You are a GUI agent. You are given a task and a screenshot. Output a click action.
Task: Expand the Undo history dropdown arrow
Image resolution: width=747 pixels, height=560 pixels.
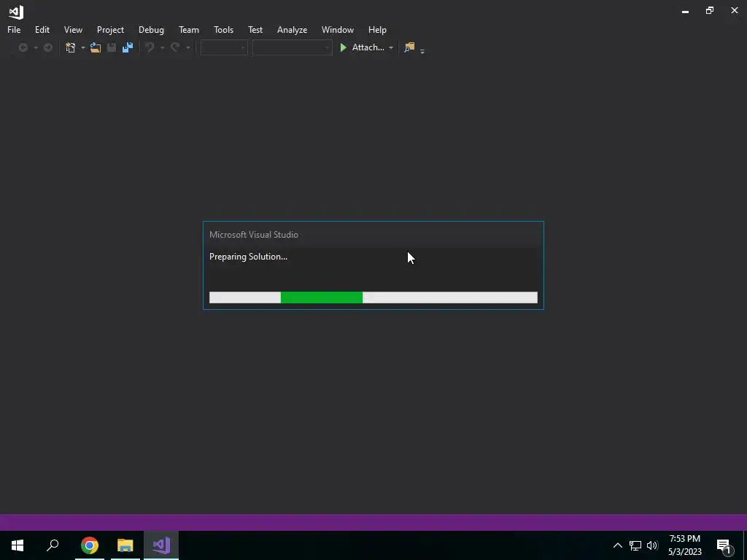tap(163, 47)
